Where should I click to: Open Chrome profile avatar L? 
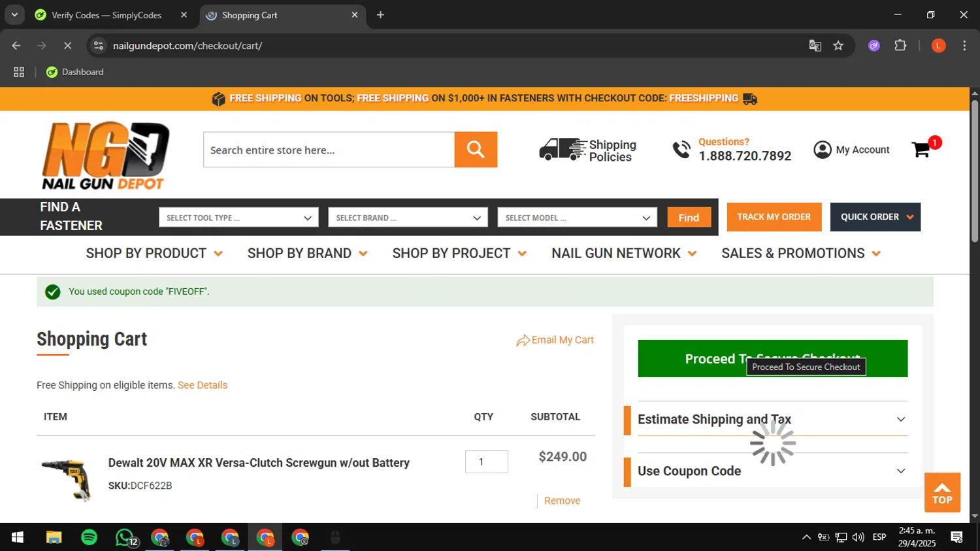[938, 46]
